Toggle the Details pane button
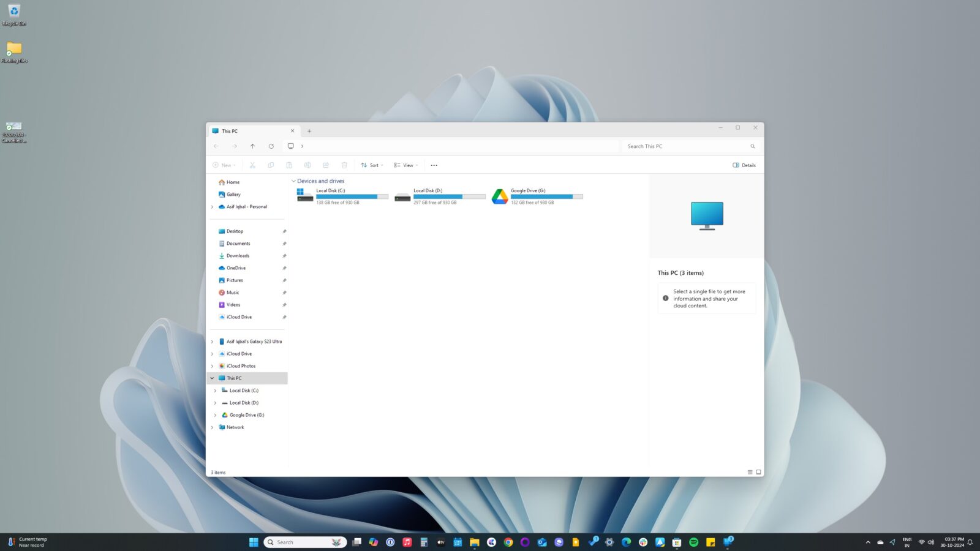 point(744,165)
